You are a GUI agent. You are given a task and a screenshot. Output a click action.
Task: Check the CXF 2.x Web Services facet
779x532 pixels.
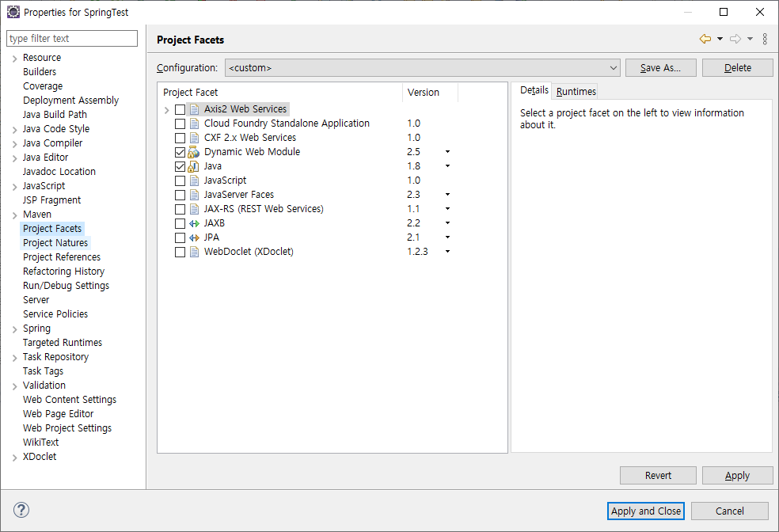[180, 138]
